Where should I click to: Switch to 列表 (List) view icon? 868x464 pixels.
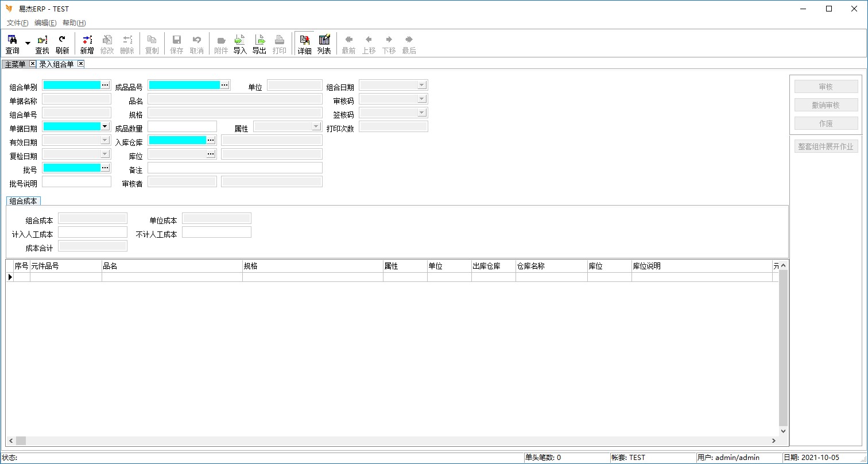pyautogui.click(x=324, y=44)
